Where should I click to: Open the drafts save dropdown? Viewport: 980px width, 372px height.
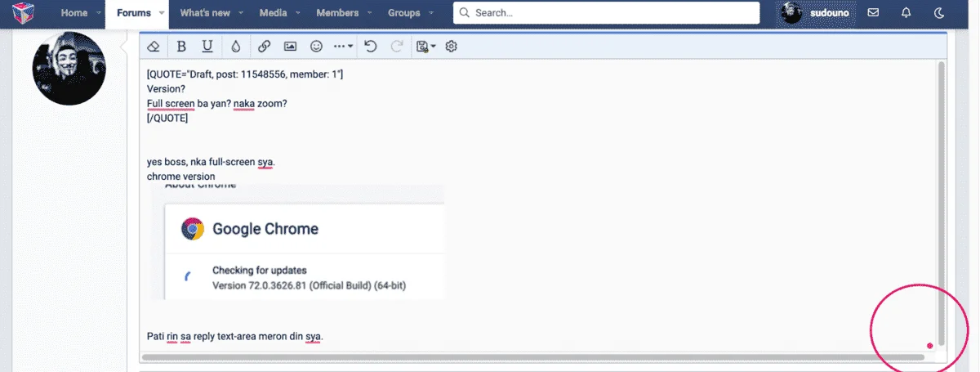point(425,47)
